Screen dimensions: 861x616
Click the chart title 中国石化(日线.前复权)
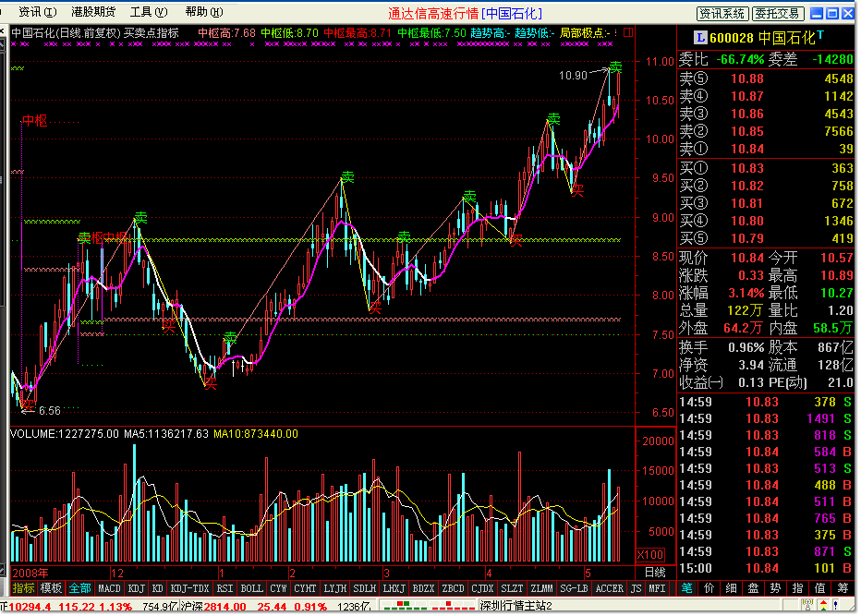click(66, 33)
